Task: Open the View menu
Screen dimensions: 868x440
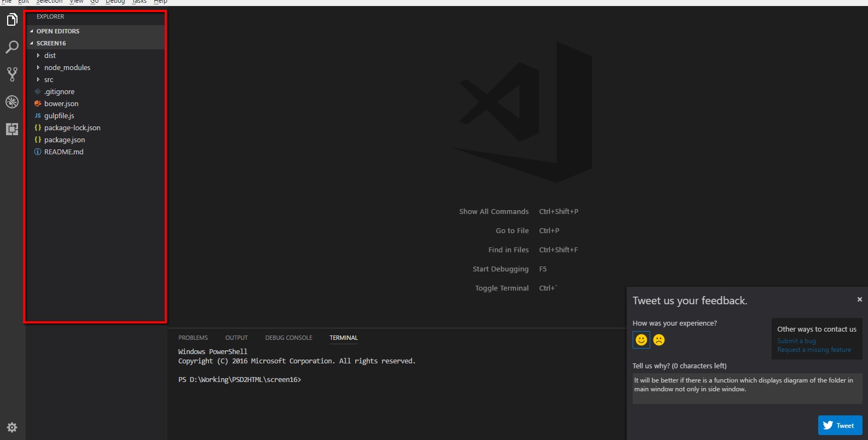Action: click(x=77, y=2)
